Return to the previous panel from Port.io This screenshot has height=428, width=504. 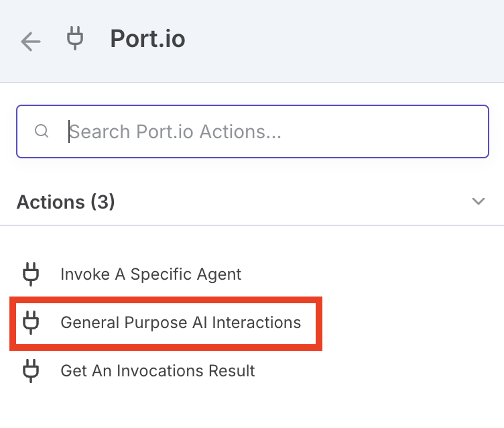click(31, 42)
